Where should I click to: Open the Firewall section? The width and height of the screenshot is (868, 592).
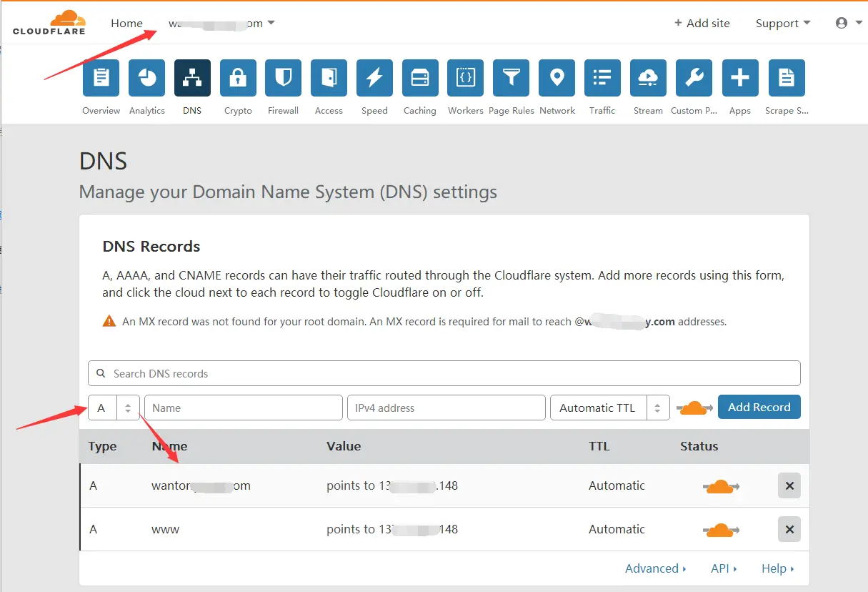coord(283,78)
